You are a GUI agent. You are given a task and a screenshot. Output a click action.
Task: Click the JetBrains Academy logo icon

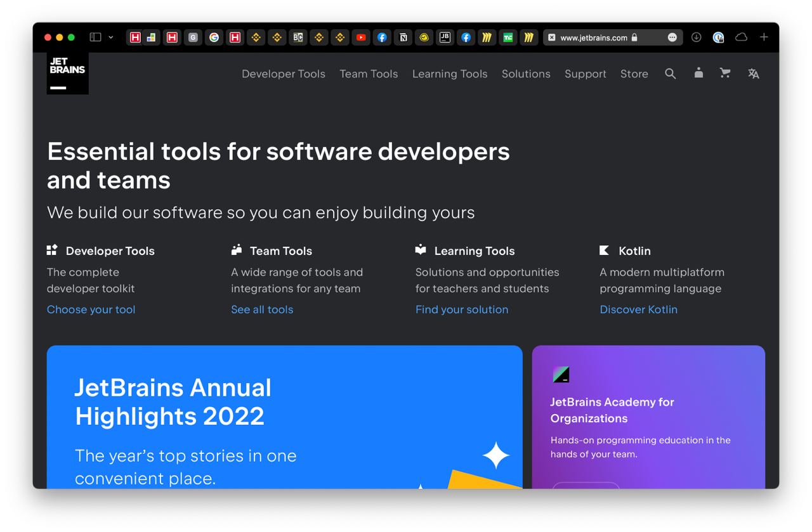coord(561,374)
